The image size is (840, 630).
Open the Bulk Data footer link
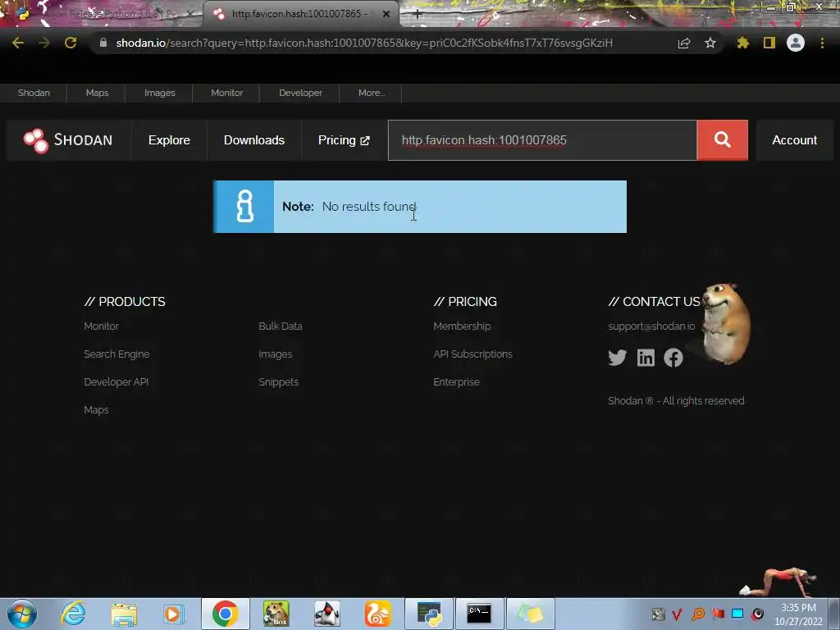281,326
